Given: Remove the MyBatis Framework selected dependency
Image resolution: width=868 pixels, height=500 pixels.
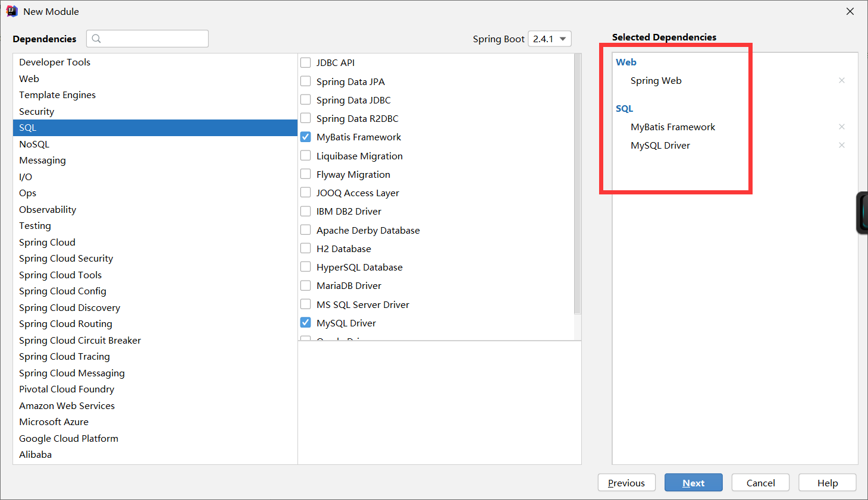Looking at the screenshot, I should click(x=842, y=127).
